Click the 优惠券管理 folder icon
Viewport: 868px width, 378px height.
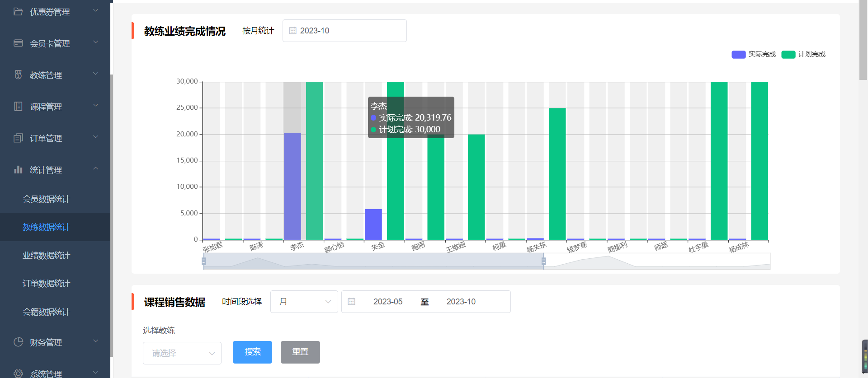click(18, 11)
